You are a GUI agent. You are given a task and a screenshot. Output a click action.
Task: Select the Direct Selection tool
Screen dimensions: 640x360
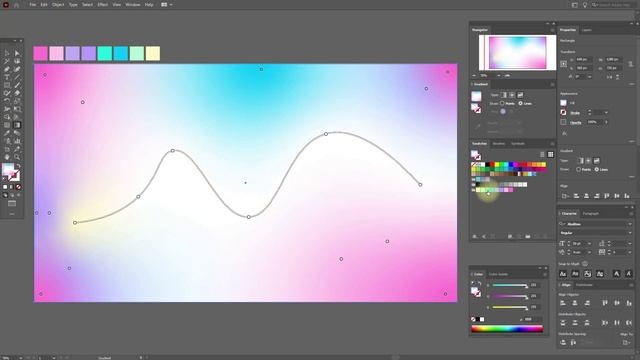click(17, 53)
